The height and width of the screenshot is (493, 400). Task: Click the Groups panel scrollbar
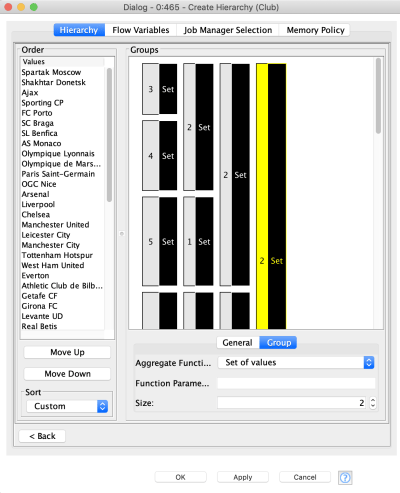(378, 96)
